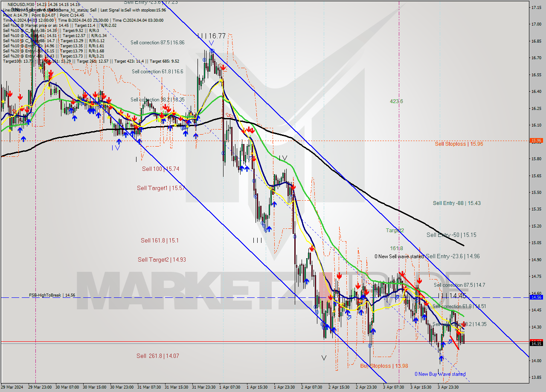Click the 'Sell Entry -50 | 15.15' label

(451, 235)
